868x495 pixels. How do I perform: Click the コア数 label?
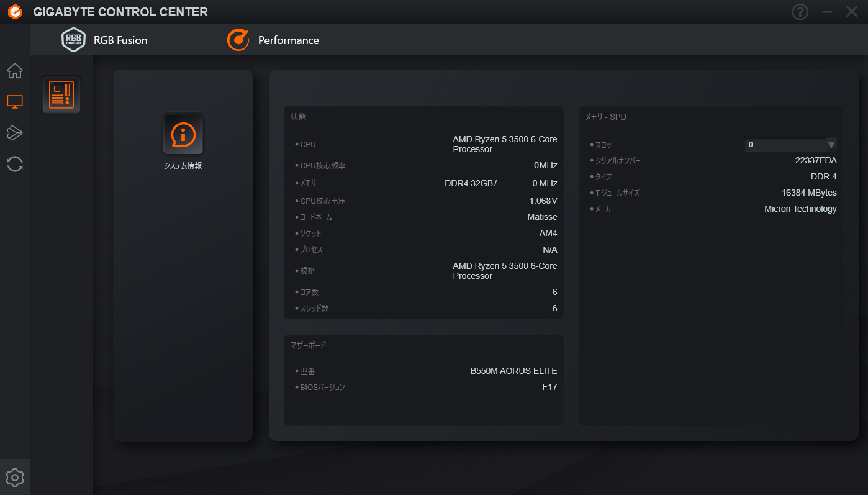tap(309, 292)
